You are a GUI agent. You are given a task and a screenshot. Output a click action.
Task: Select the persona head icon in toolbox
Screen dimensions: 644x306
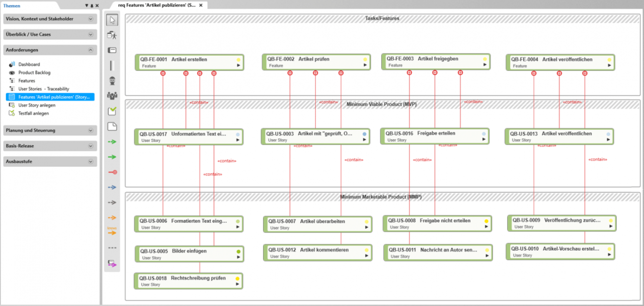(112, 81)
